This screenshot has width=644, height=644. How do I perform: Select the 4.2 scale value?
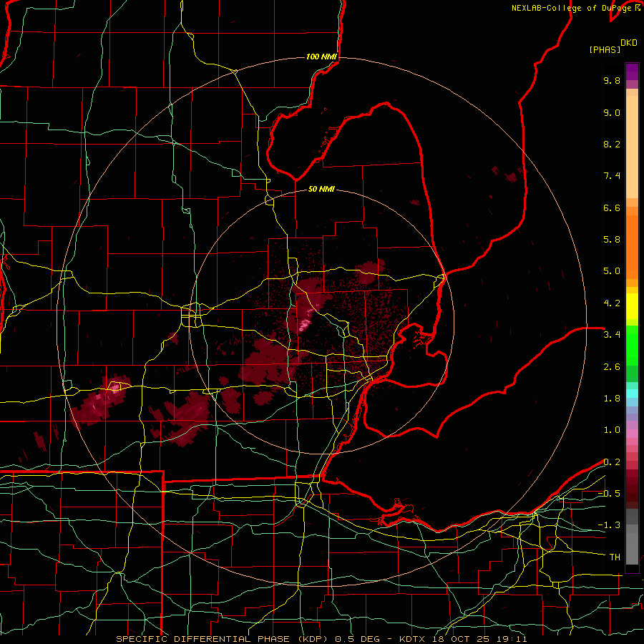coord(612,303)
